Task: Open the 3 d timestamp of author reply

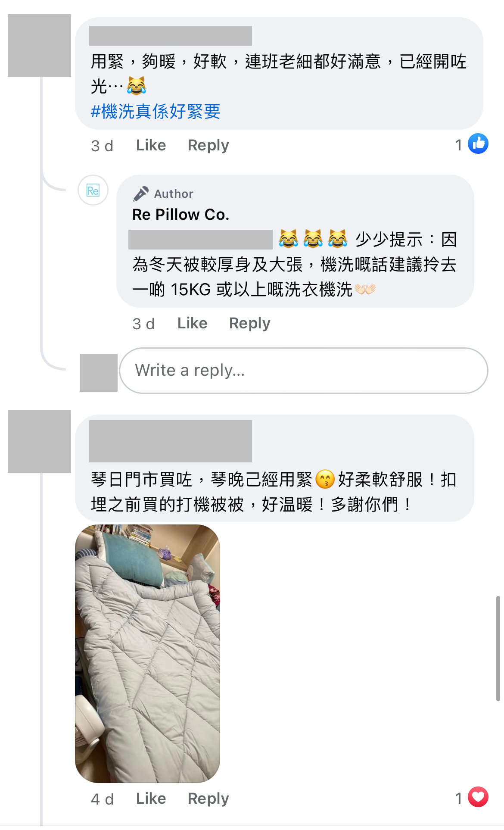Action: tap(143, 324)
